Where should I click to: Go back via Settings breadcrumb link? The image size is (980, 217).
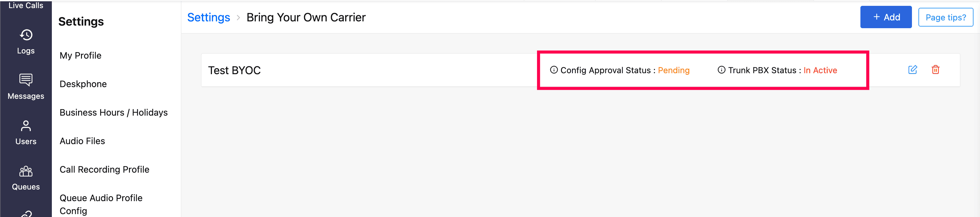(208, 17)
